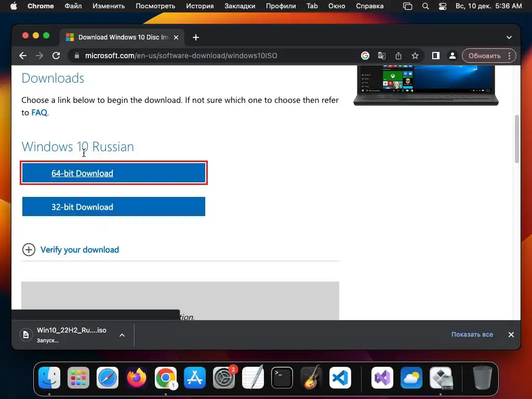Click Chrome icon in the Dock
The width and height of the screenshot is (532, 399).
[166, 378]
